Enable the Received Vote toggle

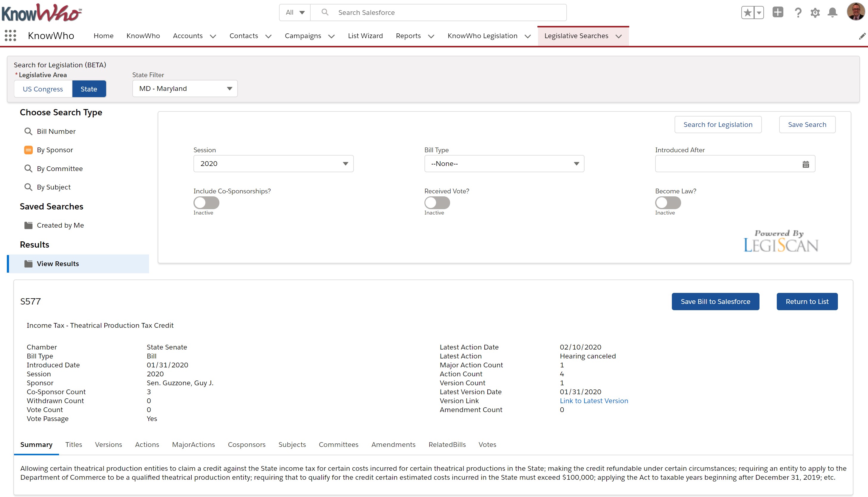tap(437, 203)
